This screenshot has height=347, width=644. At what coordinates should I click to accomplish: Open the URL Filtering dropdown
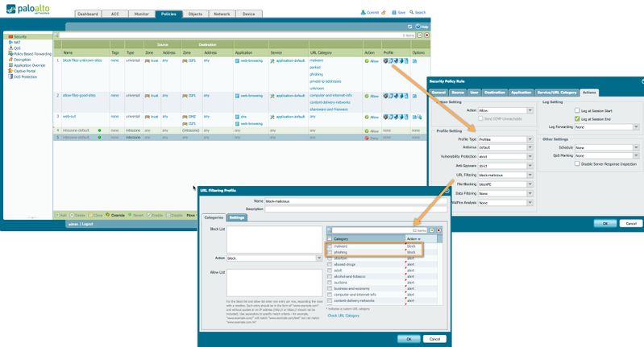click(x=530, y=175)
